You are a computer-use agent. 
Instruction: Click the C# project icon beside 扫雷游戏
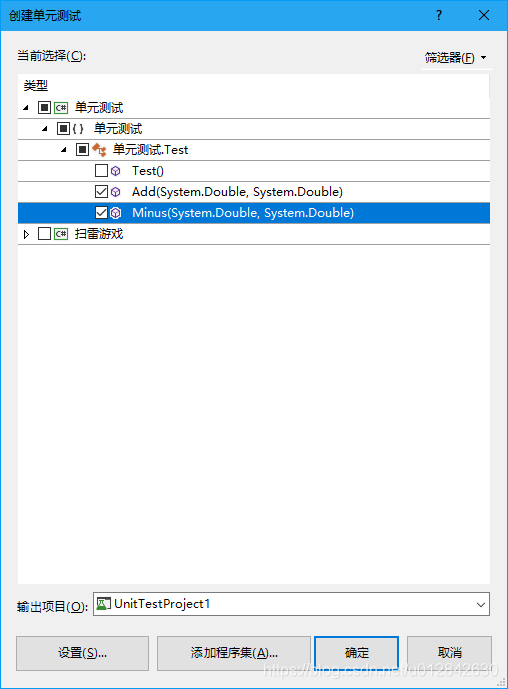(61, 234)
